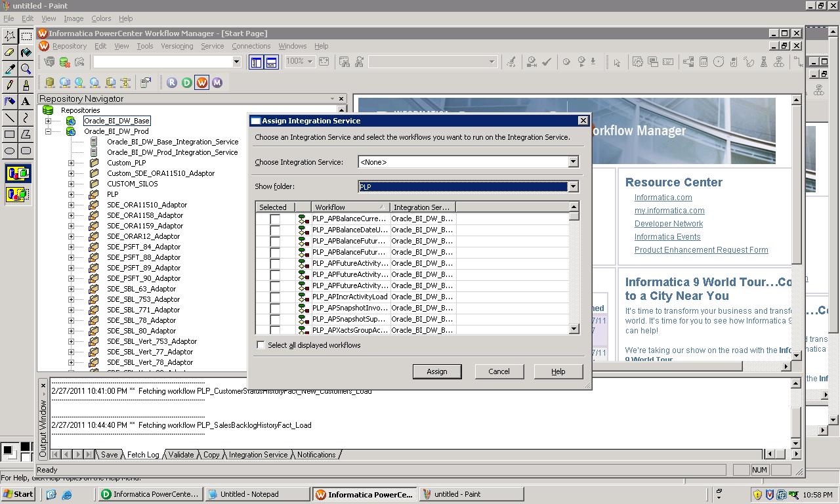The image size is (840, 504).
Task: Select Paint's Eraser tool
Action: tap(10, 52)
